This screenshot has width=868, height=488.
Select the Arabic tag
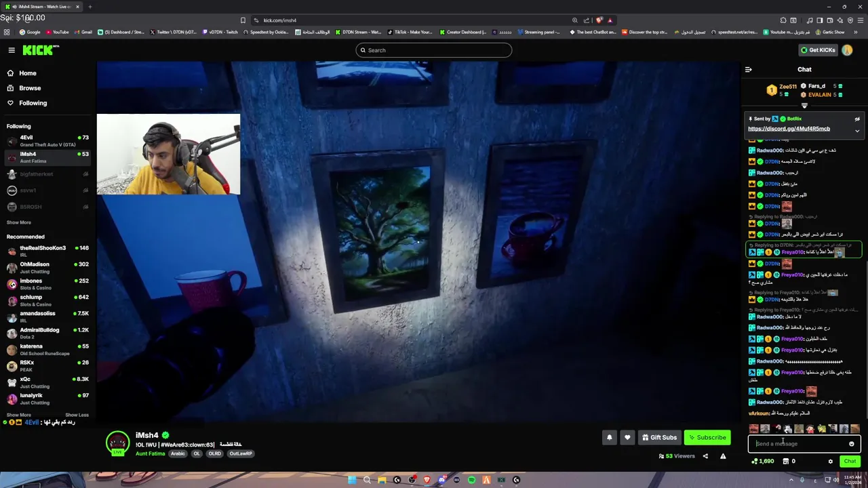pos(178,453)
